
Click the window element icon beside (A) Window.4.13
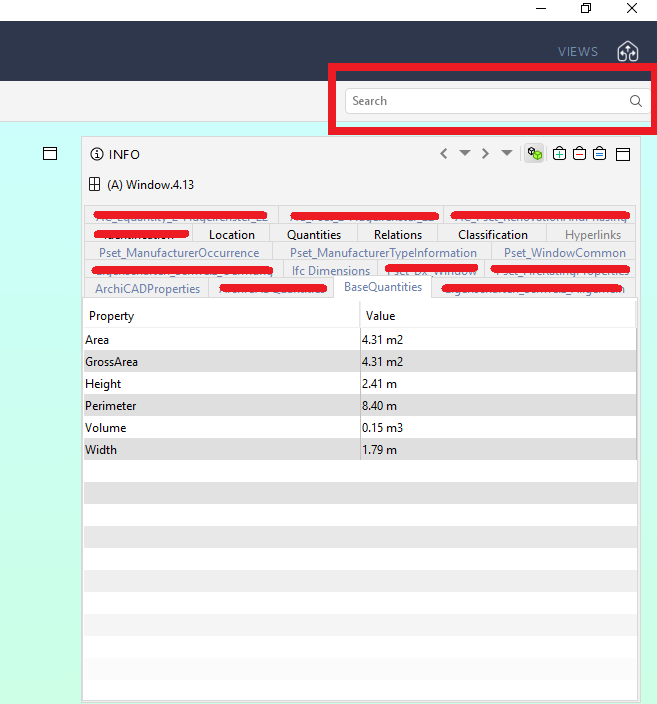coord(94,185)
